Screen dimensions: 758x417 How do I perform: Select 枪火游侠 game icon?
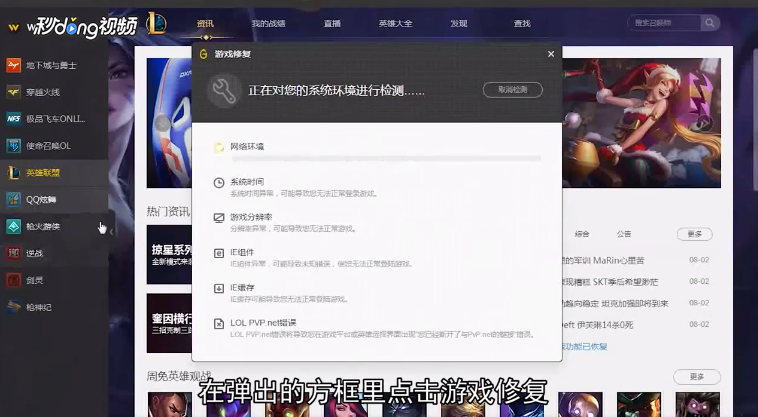pos(14,226)
